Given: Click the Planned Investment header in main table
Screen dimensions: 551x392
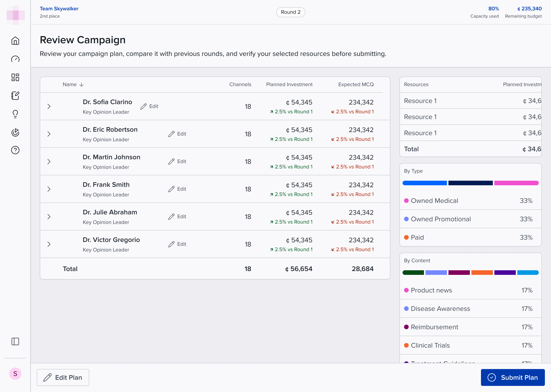Looking at the screenshot, I should [289, 84].
